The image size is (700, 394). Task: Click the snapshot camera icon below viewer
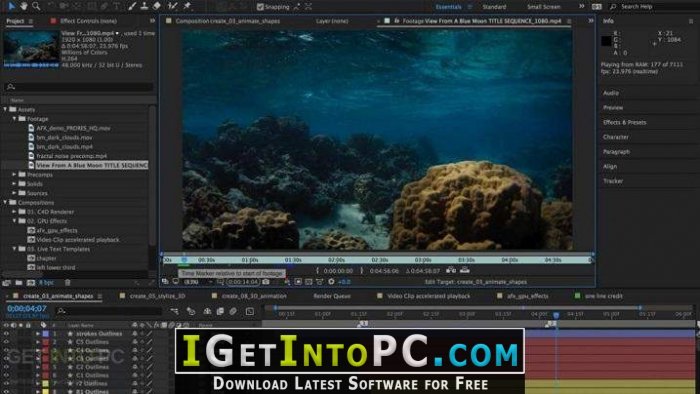(x=266, y=282)
